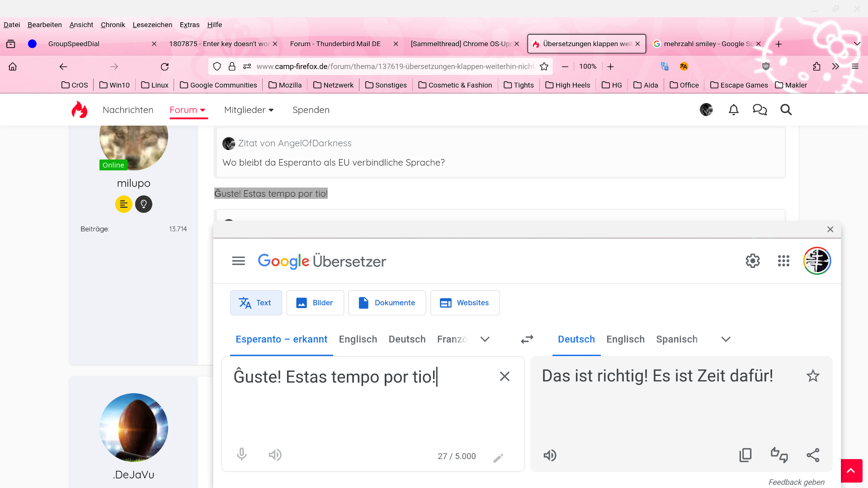Share the translation result
The width and height of the screenshot is (868, 488).
(813, 455)
